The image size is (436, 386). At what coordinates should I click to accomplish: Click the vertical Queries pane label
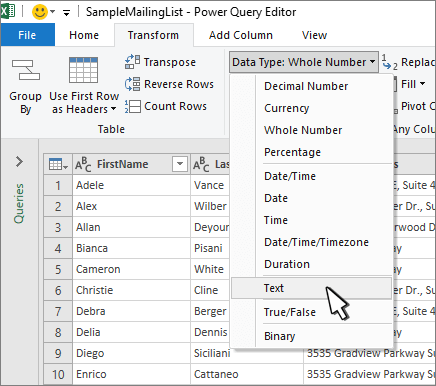(x=19, y=203)
